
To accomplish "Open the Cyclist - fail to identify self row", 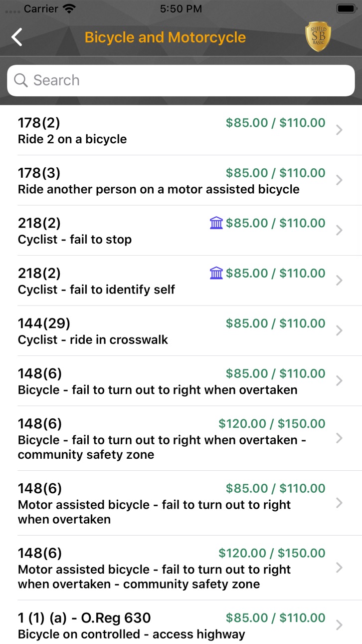I will click(181, 281).
